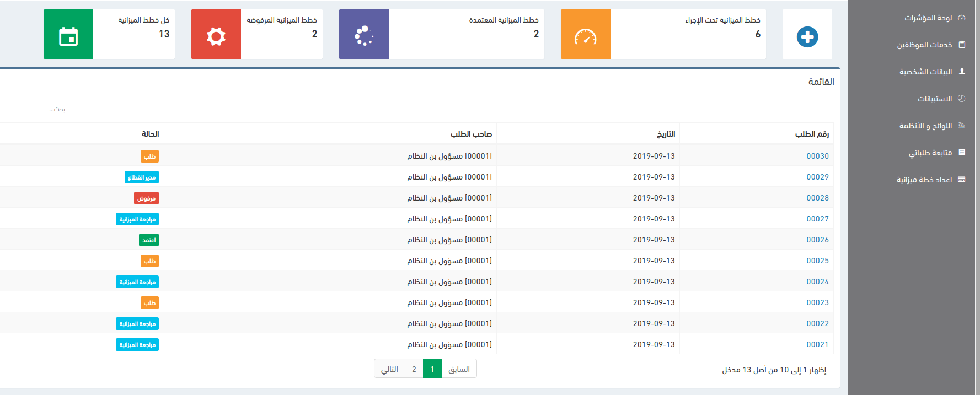
Task: Click the person icon beside البيانات الشخصية
Action: 962,72
